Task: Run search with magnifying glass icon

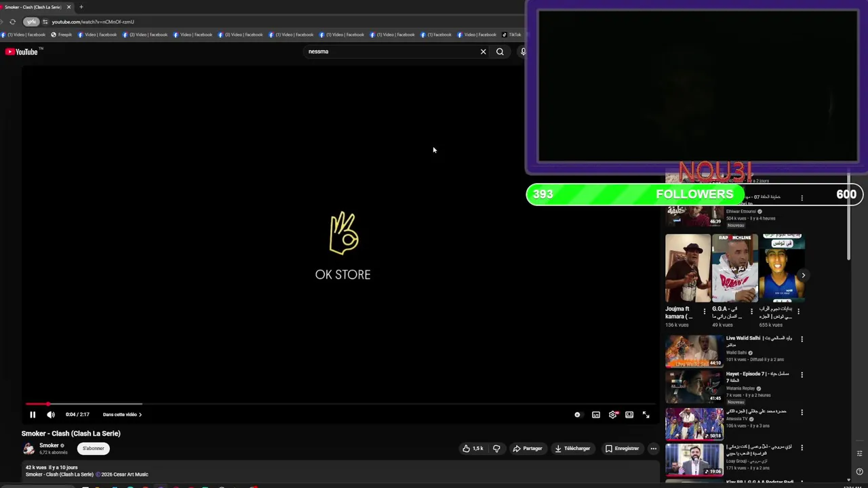Action: click(500, 52)
